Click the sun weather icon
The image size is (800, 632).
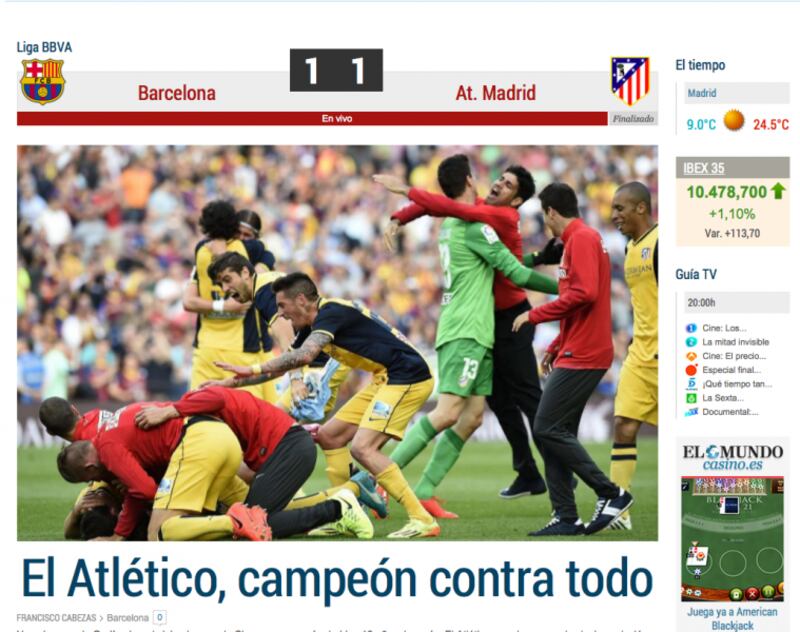(x=734, y=120)
